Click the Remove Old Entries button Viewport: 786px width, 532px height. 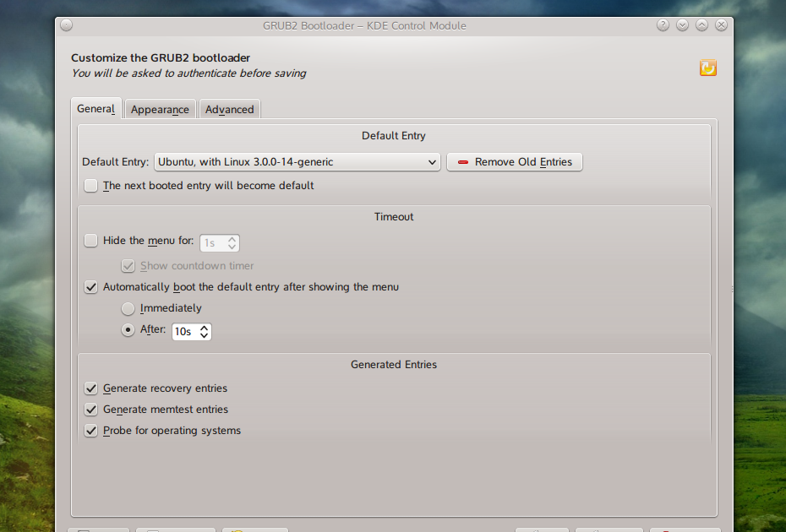(x=514, y=162)
